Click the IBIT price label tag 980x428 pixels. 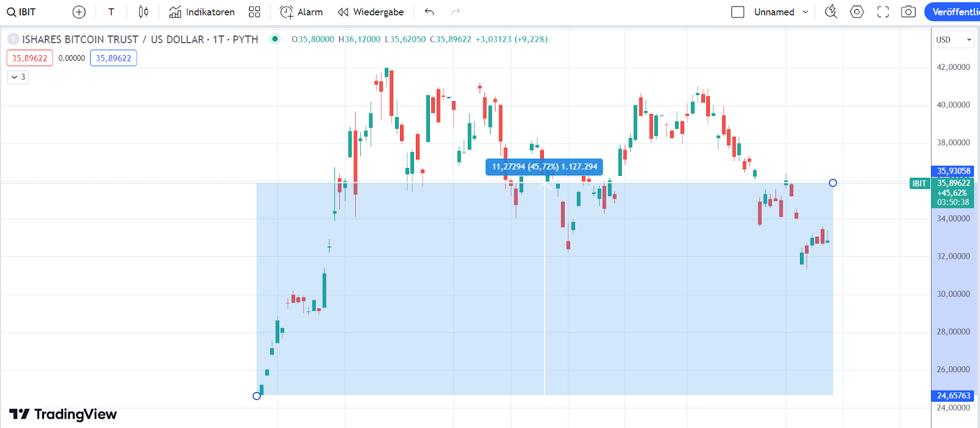(x=919, y=183)
